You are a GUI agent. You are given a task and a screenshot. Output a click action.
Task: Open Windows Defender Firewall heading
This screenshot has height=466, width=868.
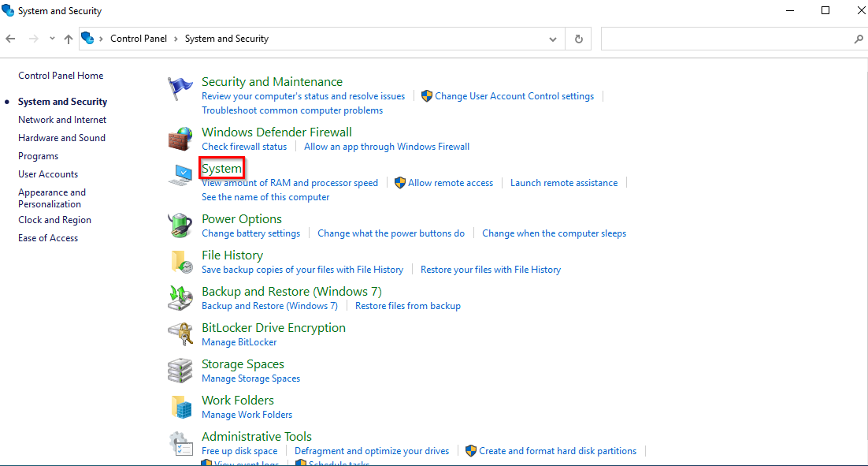[276, 132]
